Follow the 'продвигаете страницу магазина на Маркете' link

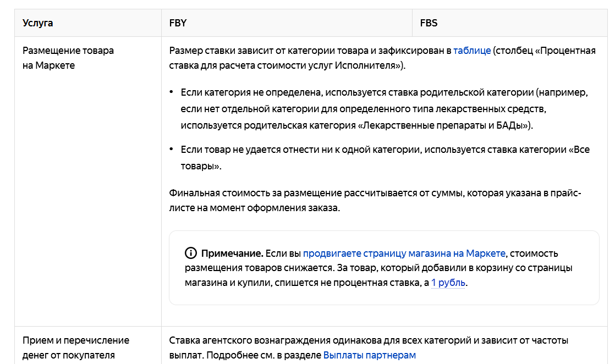pos(404,253)
